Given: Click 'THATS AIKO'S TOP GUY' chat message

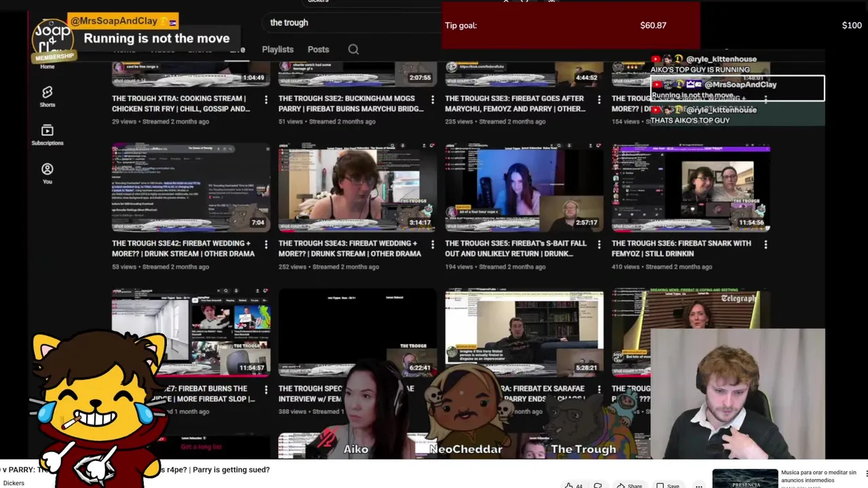Looking at the screenshot, I should (x=690, y=120).
